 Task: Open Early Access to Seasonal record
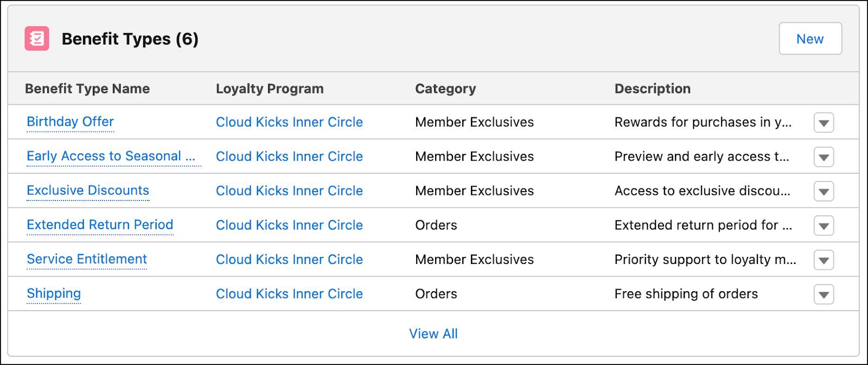pyautogui.click(x=113, y=156)
